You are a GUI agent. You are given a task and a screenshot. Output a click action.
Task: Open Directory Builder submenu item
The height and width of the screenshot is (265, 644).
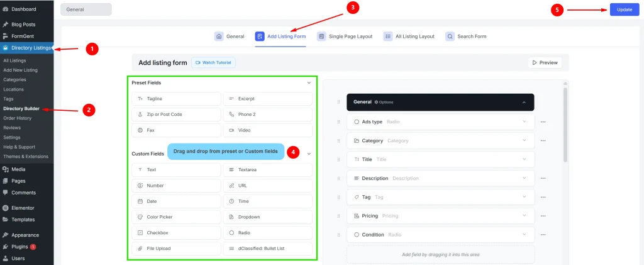[x=21, y=108]
